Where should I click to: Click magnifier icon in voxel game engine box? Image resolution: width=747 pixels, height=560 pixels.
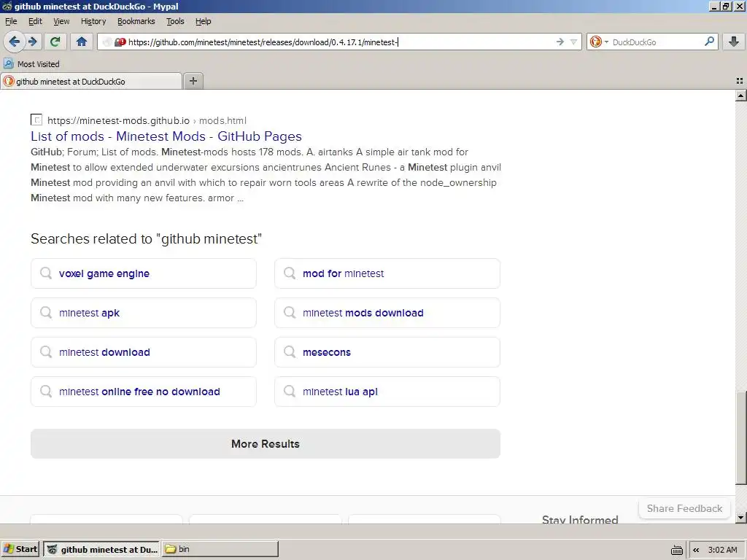point(46,273)
